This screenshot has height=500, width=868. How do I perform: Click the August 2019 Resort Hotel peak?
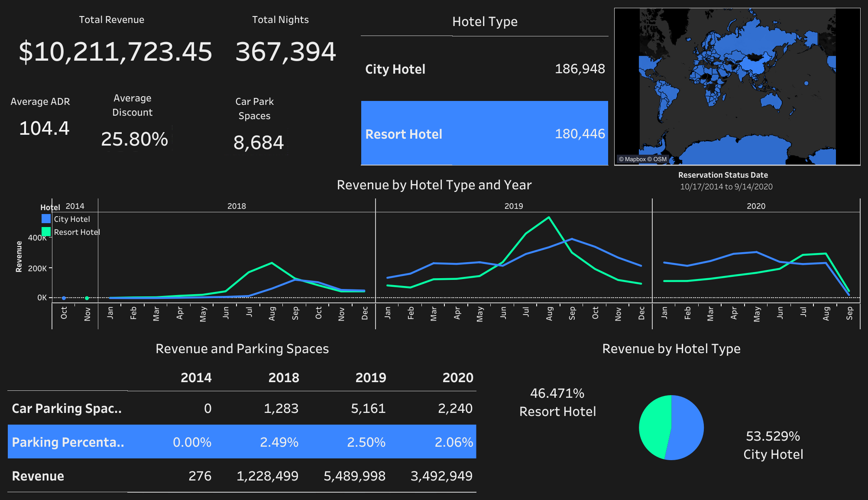click(x=549, y=218)
